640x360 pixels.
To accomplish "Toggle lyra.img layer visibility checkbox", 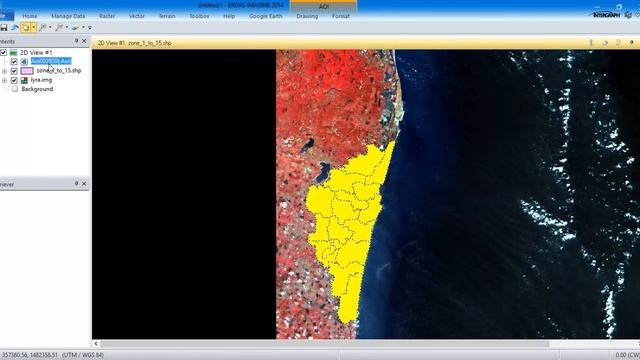I will 14,80.
